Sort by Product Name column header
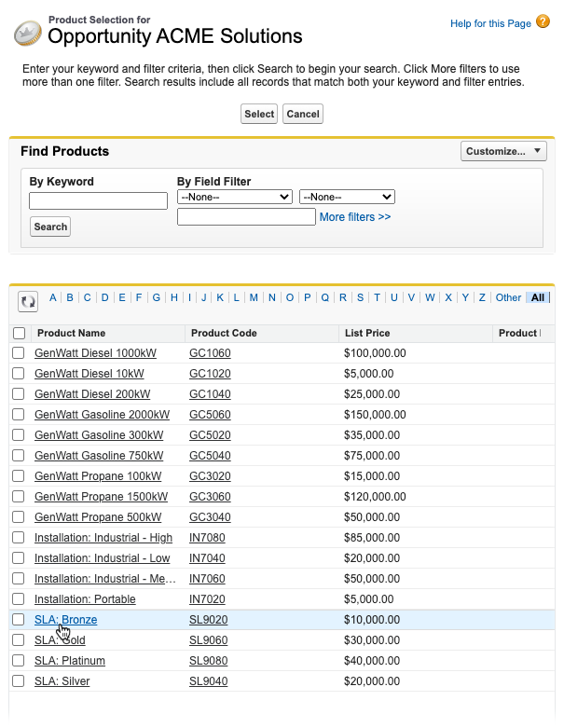Image resolution: width=564 pixels, height=728 pixels. click(72, 333)
